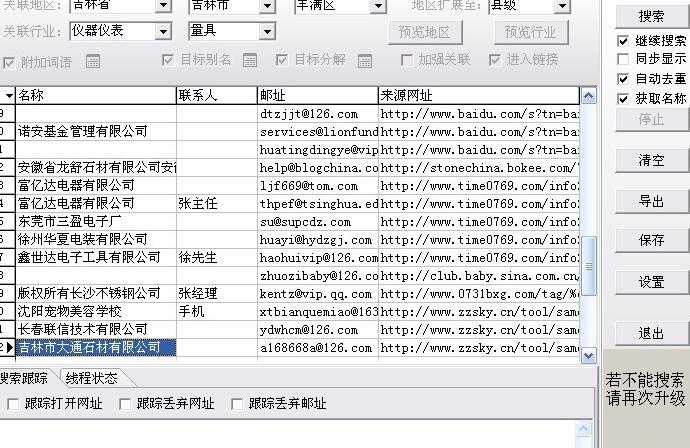Viewport: 690px width, 448px height.
Task: Open the calendar icon beside 目标分解
Action: (x=365, y=61)
